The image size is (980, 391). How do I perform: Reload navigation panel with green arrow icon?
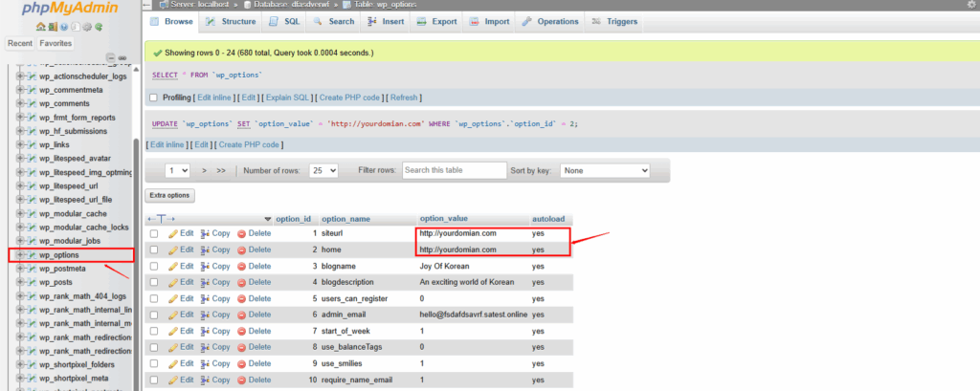pos(99,27)
